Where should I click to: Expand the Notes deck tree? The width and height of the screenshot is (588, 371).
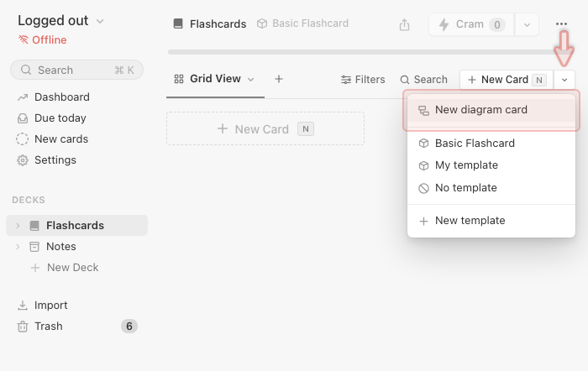18,247
